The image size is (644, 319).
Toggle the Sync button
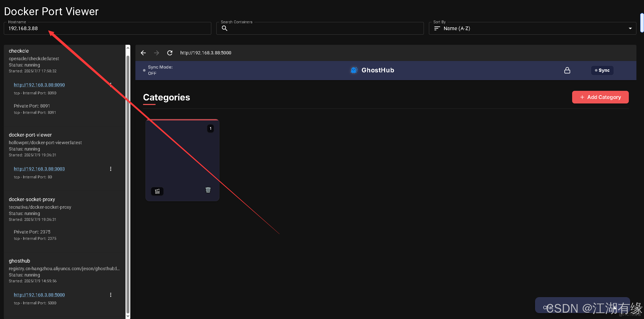tap(602, 70)
